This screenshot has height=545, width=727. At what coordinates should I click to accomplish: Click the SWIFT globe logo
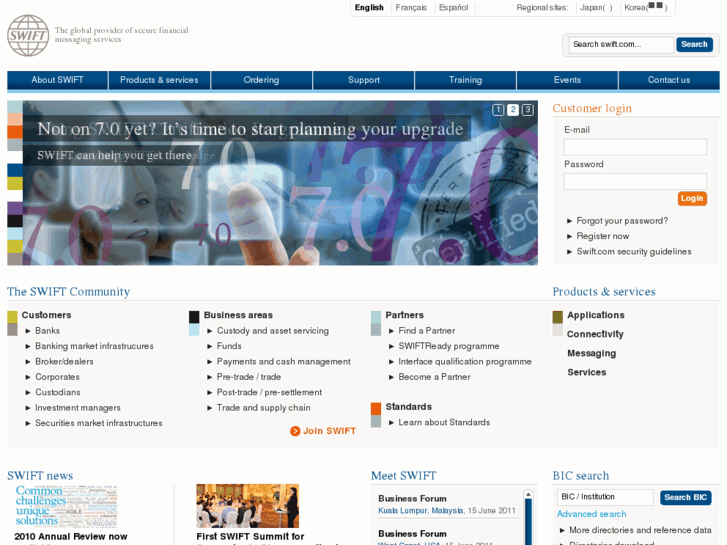[28, 35]
